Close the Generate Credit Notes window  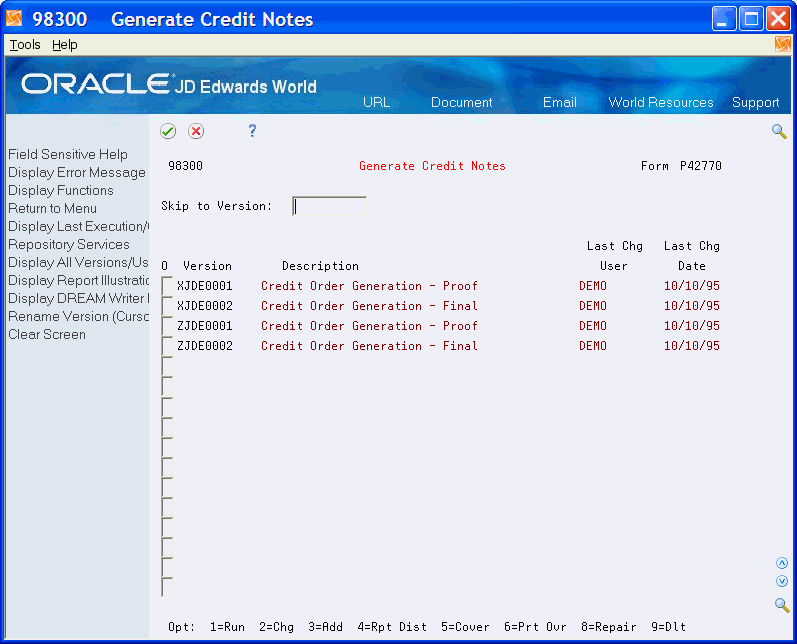[778, 19]
